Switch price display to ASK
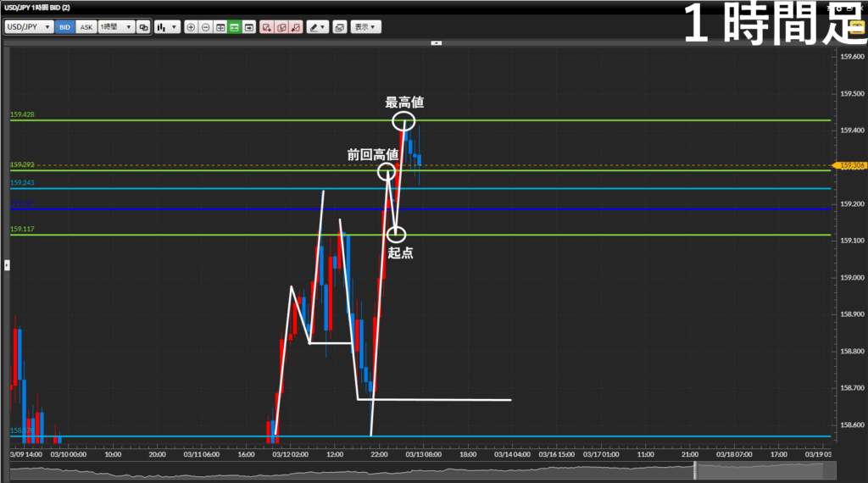This screenshot has width=868, height=483. 86,27
